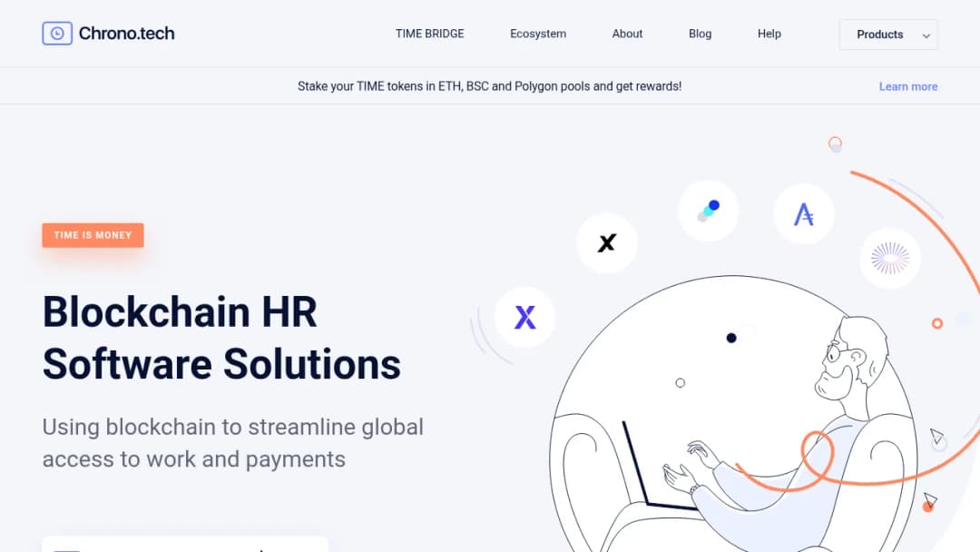
Task: Go to the Ecosystem page
Action: tap(538, 34)
